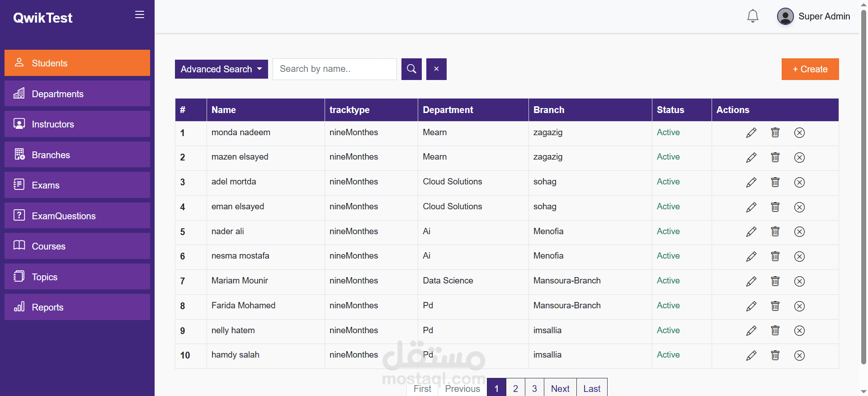Delete Mariam Mounir record
Image resolution: width=868 pixels, height=396 pixels.
(775, 281)
